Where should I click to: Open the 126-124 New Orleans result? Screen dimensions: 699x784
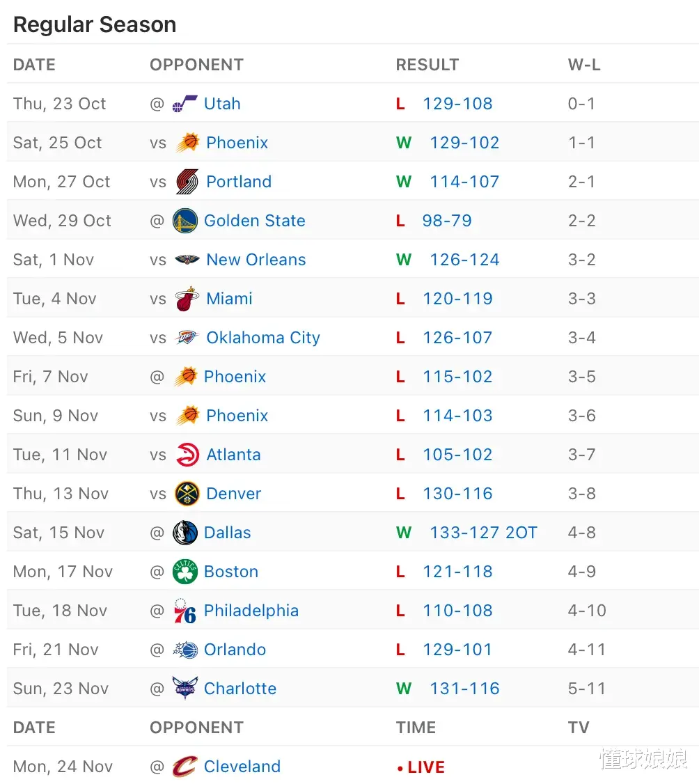click(464, 260)
